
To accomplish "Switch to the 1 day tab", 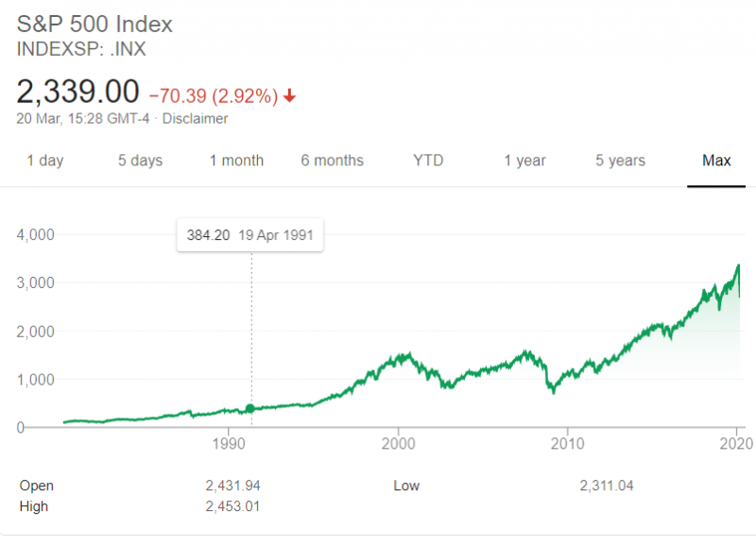I will [x=45, y=161].
